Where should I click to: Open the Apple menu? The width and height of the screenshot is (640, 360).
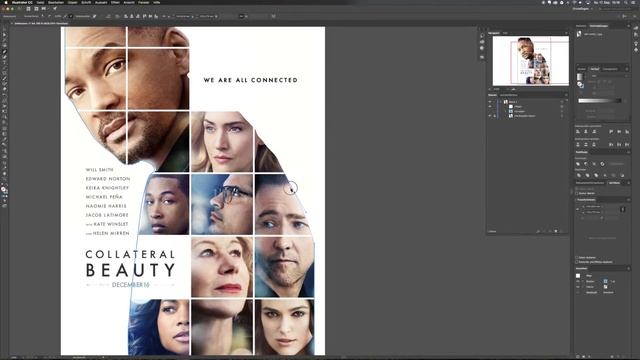coord(6,2)
